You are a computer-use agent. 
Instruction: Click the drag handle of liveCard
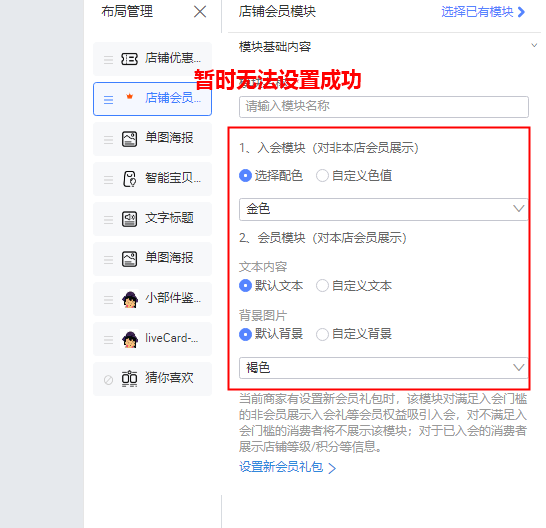(x=108, y=340)
